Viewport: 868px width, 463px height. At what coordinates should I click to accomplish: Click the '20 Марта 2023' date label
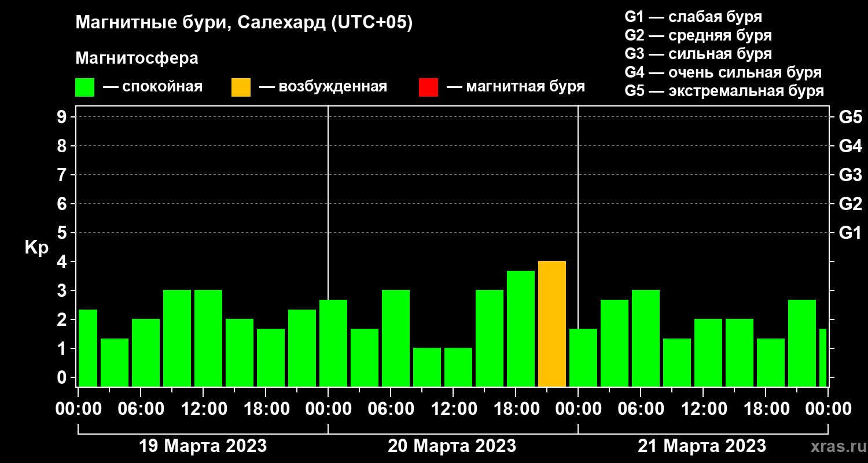[452, 446]
